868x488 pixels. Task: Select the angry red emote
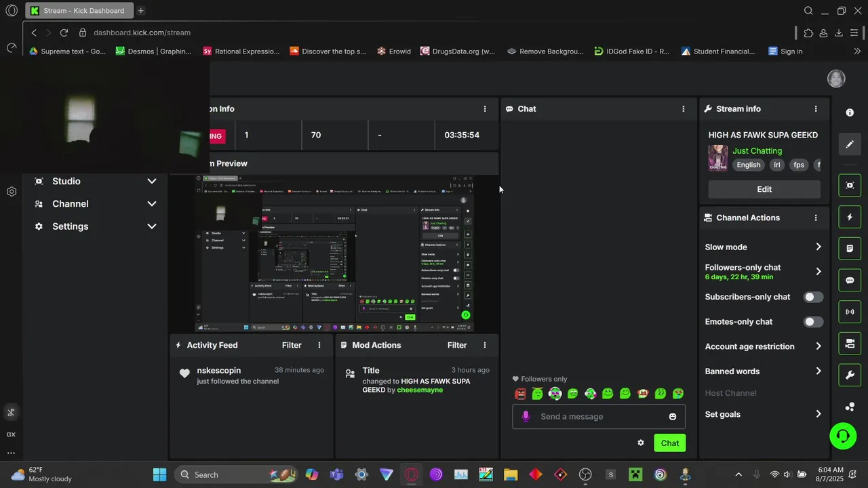pyautogui.click(x=520, y=394)
